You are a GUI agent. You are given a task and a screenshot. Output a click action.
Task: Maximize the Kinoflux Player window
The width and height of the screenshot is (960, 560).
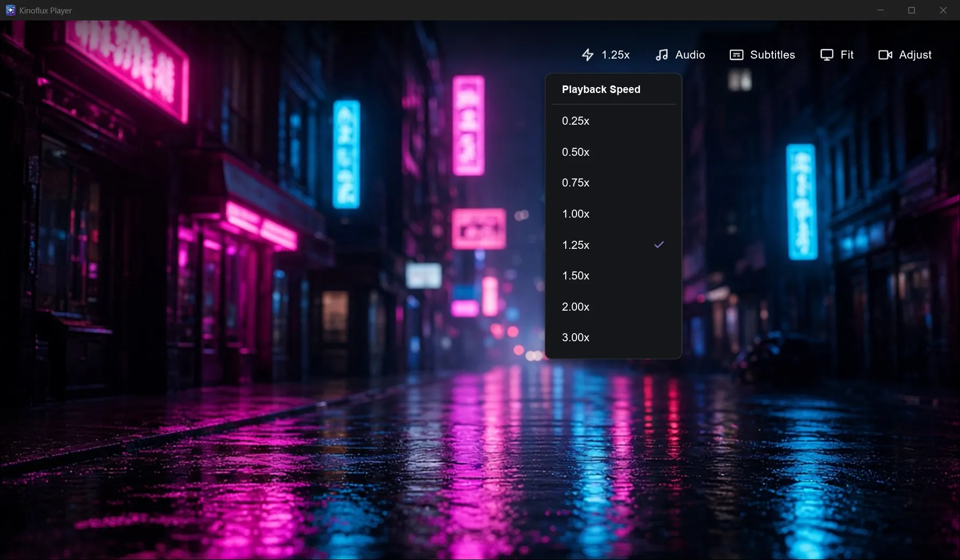pyautogui.click(x=912, y=10)
